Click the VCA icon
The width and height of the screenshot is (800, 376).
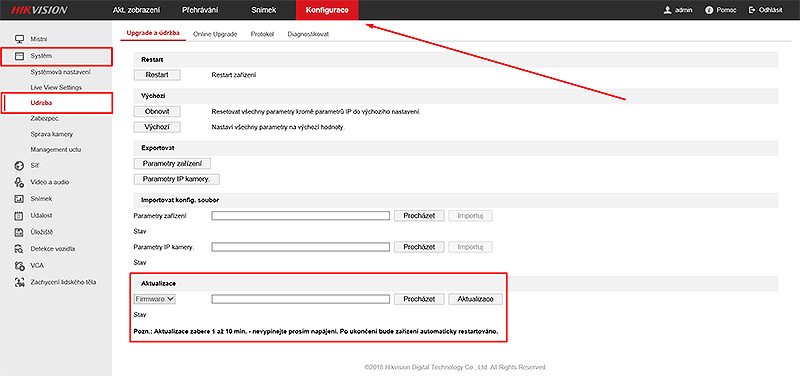pos(19,265)
